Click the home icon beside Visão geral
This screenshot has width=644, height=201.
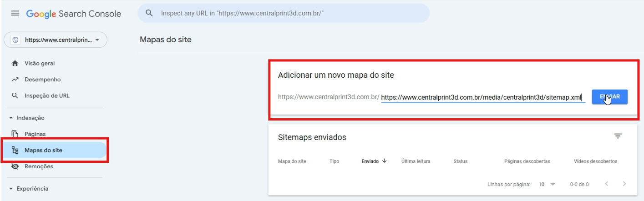pyautogui.click(x=15, y=63)
